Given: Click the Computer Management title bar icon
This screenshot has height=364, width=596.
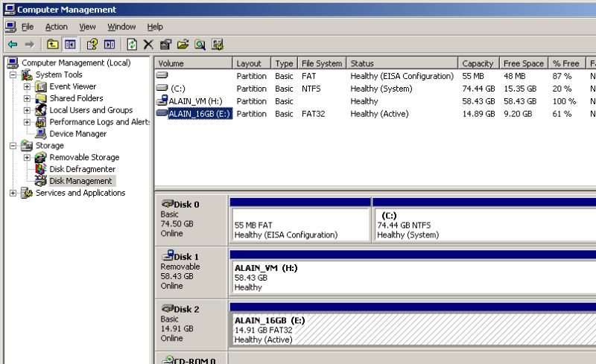Looking at the screenshot, I should pyautogui.click(x=10, y=9).
